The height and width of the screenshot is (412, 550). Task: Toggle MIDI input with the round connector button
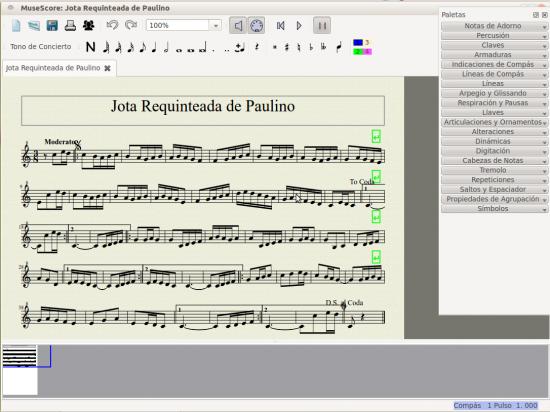[256, 26]
